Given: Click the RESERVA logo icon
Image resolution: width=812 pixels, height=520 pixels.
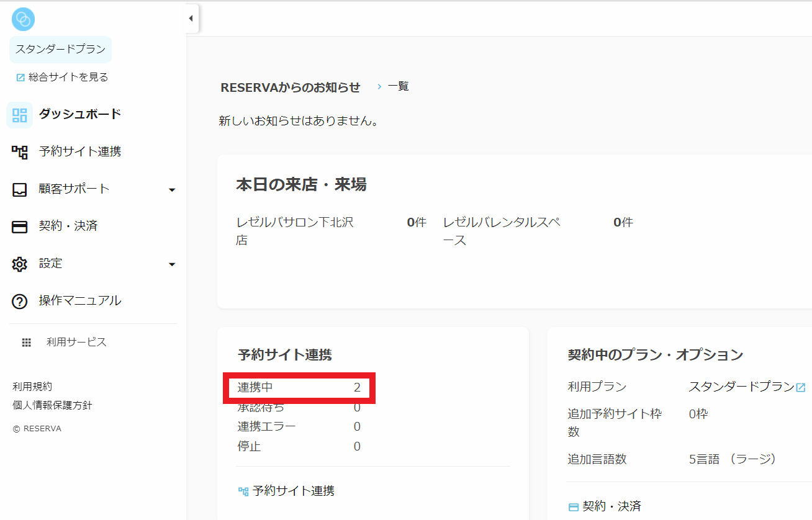Looking at the screenshot, I should [x=23, y=20].
